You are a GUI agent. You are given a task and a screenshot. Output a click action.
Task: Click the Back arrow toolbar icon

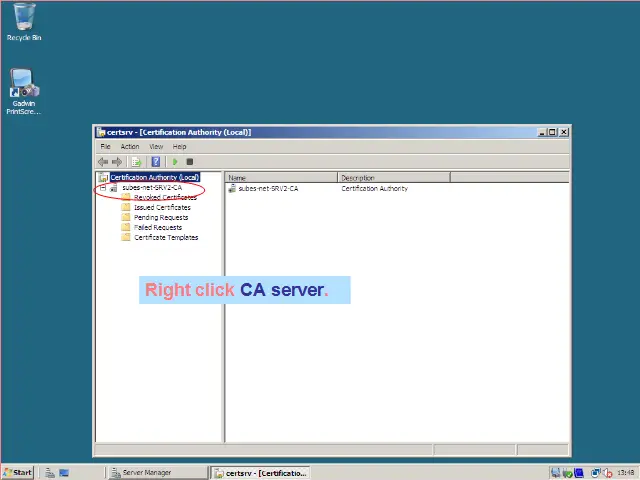(x=103, y=161)
